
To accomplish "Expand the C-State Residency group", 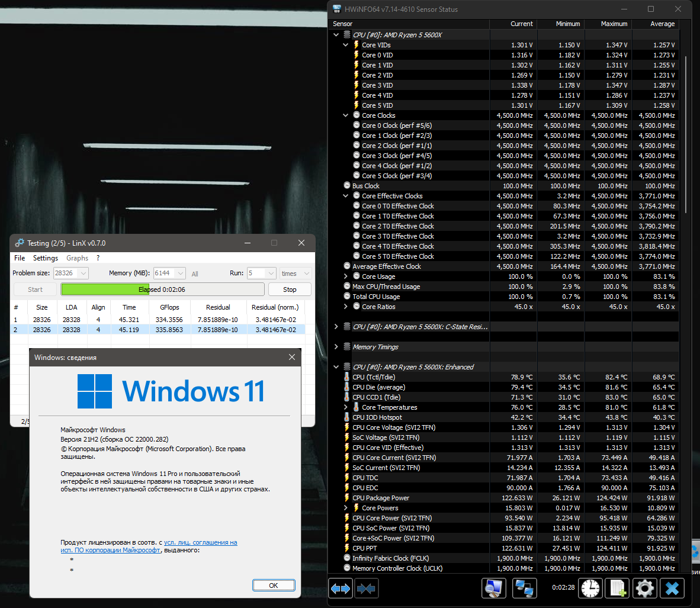I will [x=336, y=327].
